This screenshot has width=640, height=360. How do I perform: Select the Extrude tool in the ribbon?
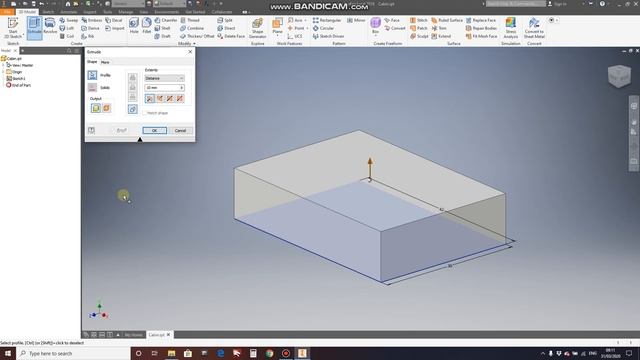tap(35, 28)
